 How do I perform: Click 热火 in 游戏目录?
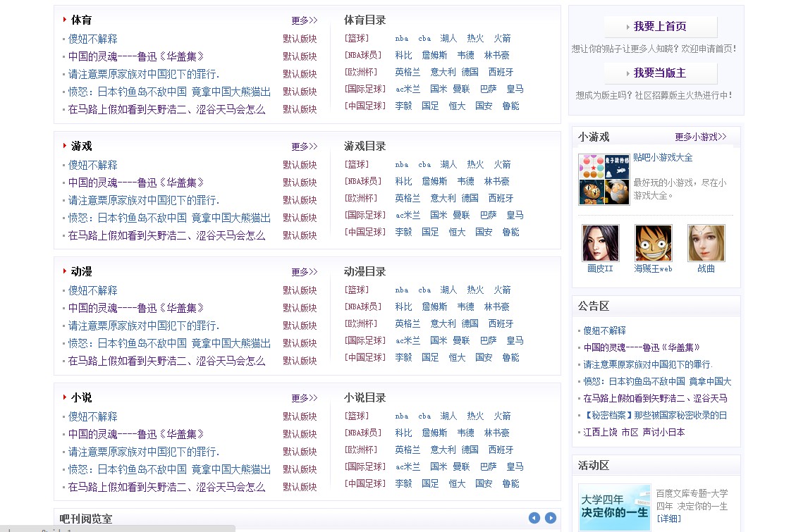click(x=475, y=165)
